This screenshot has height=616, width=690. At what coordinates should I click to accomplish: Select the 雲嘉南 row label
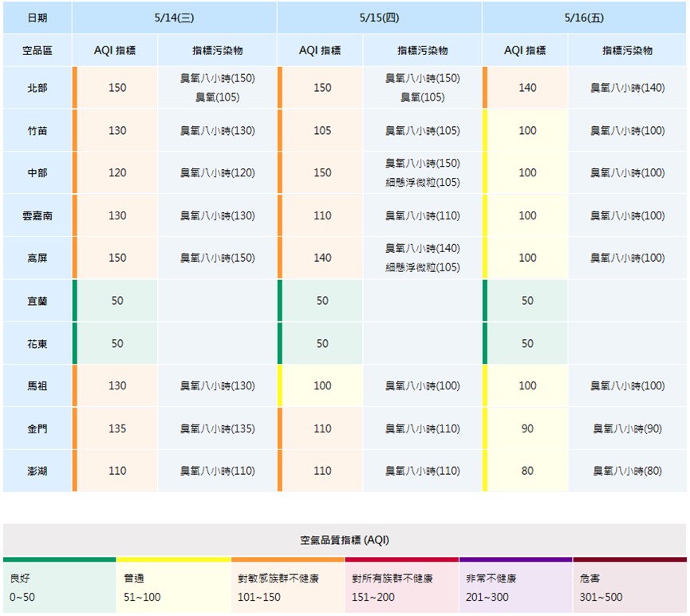point(37,215)
